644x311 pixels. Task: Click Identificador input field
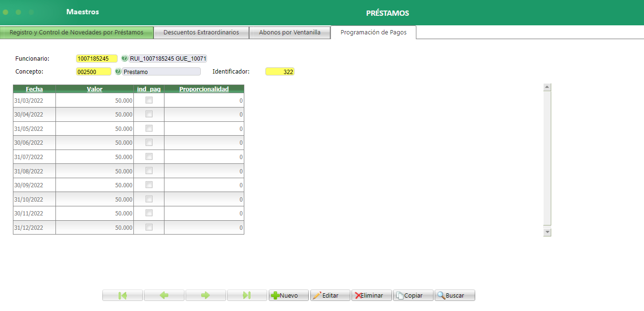280,72
